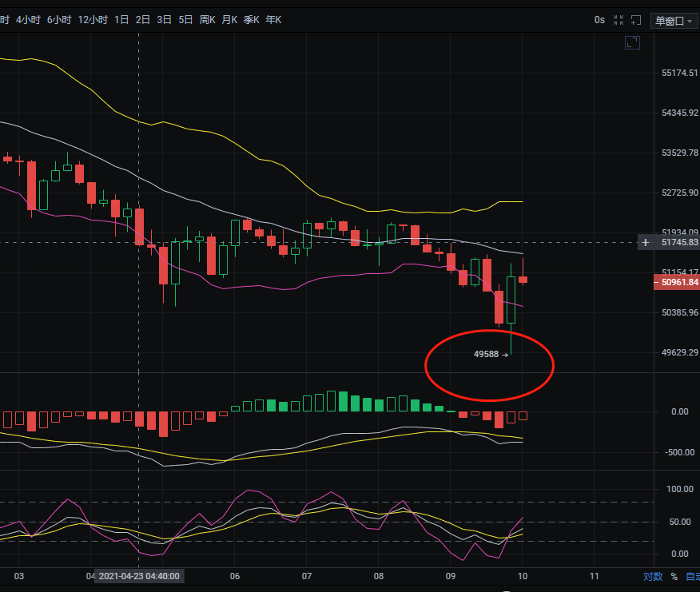Open the 单窗口 layout dropdown
The image size is (700, 592).
674,21
